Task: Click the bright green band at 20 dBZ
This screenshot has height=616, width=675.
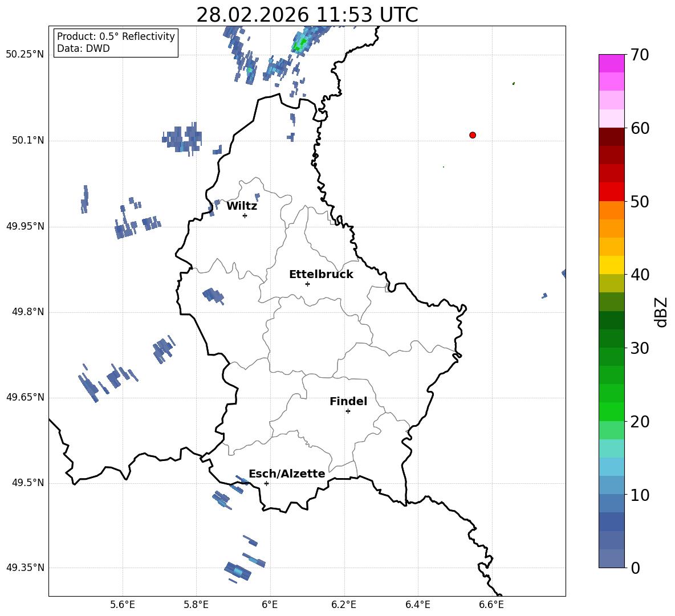Action: click(x=612, y=411)
